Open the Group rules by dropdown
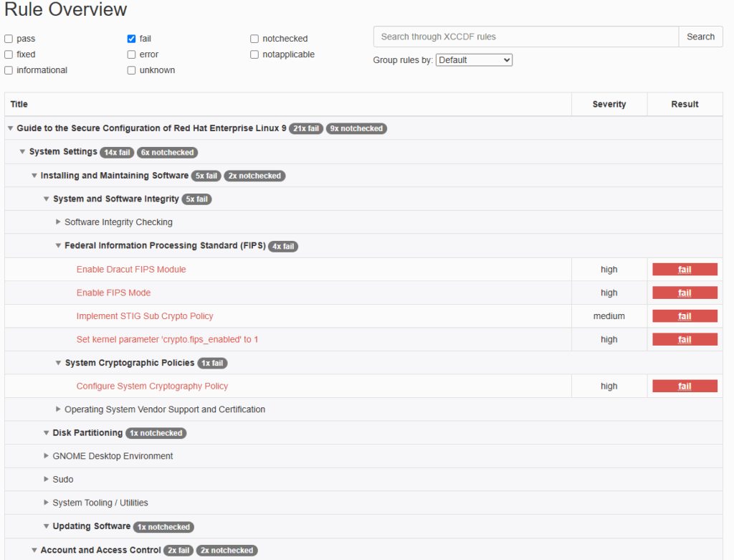Viewport: 734px width, 560px height. pyautogui.click(x=474, y=60)
